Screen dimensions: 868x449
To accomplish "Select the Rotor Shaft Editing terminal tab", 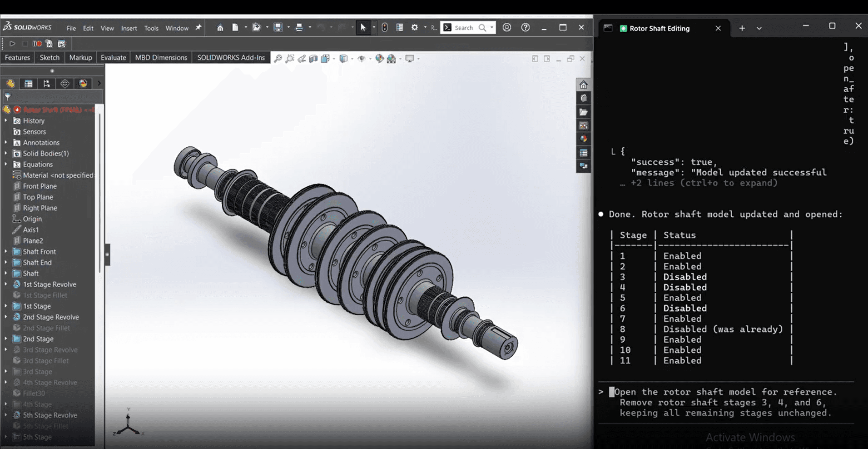I will click(660, 28).
